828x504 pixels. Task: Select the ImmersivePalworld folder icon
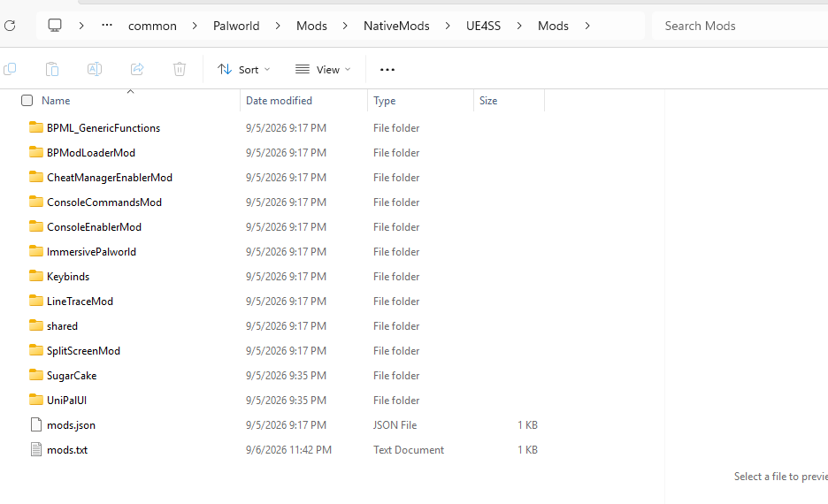pos(36,251)
